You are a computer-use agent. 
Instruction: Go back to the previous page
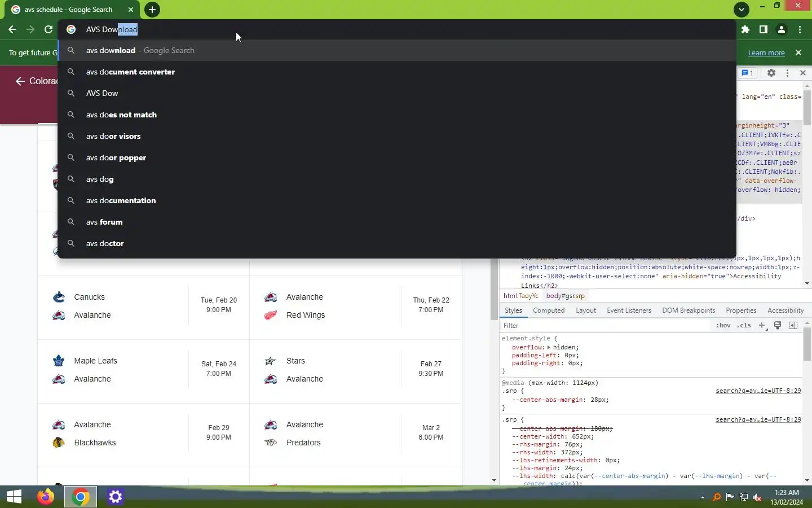coord(12,29)
